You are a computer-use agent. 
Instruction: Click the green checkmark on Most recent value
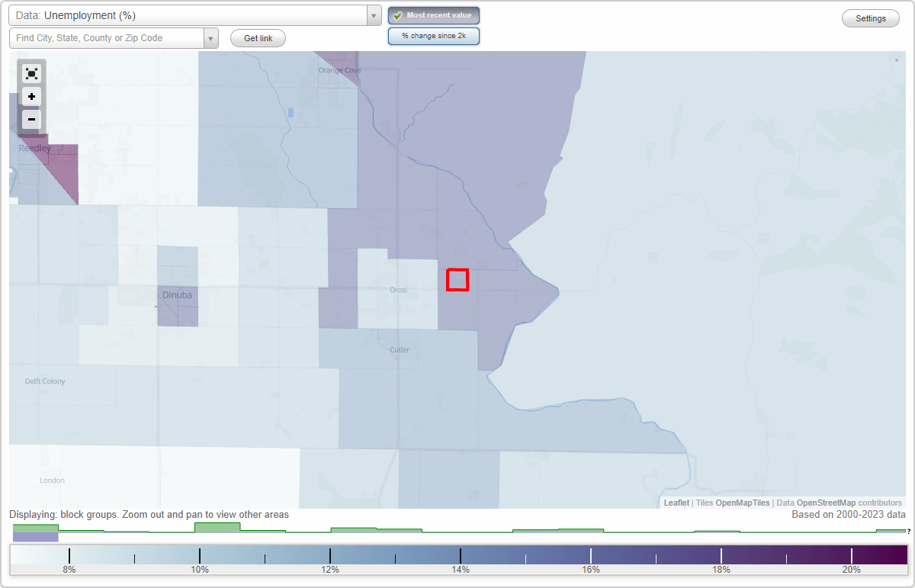[398, 14]
